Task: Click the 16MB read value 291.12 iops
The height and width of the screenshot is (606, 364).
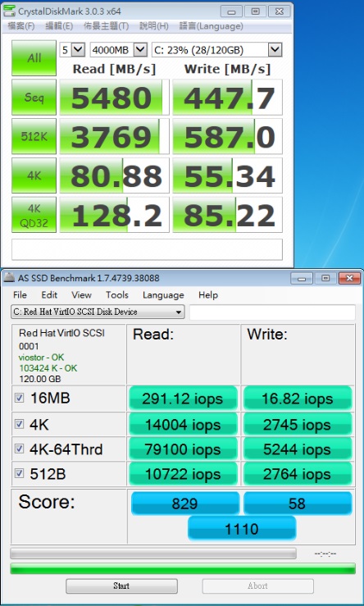Action: click(183, 399)
